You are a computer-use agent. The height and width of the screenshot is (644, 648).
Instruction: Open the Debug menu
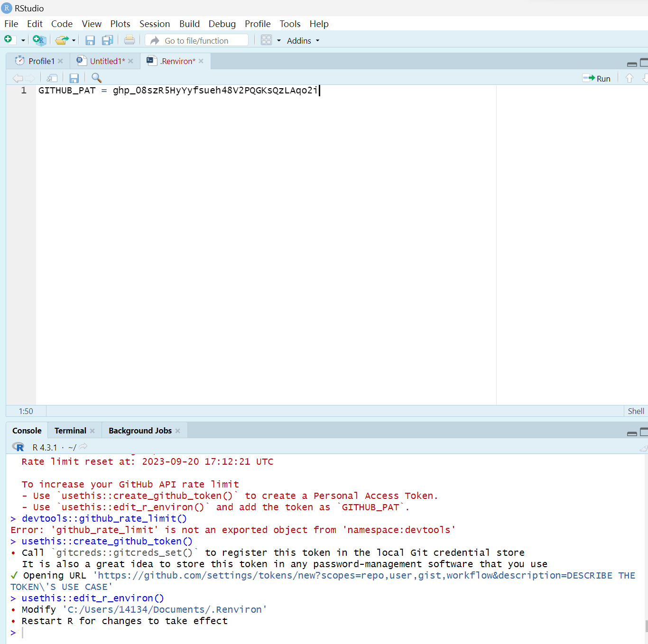(222, 24)
